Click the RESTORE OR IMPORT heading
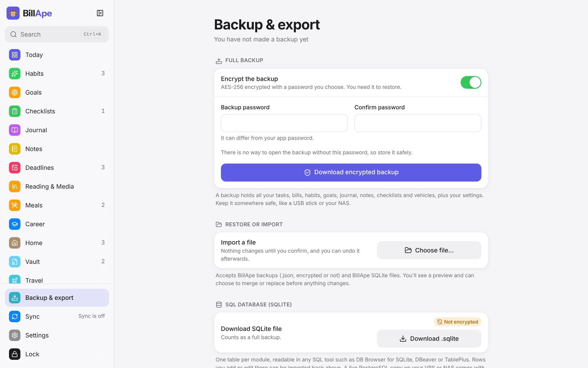The height and width of the screenshot is (368, 588). point(254,224)
